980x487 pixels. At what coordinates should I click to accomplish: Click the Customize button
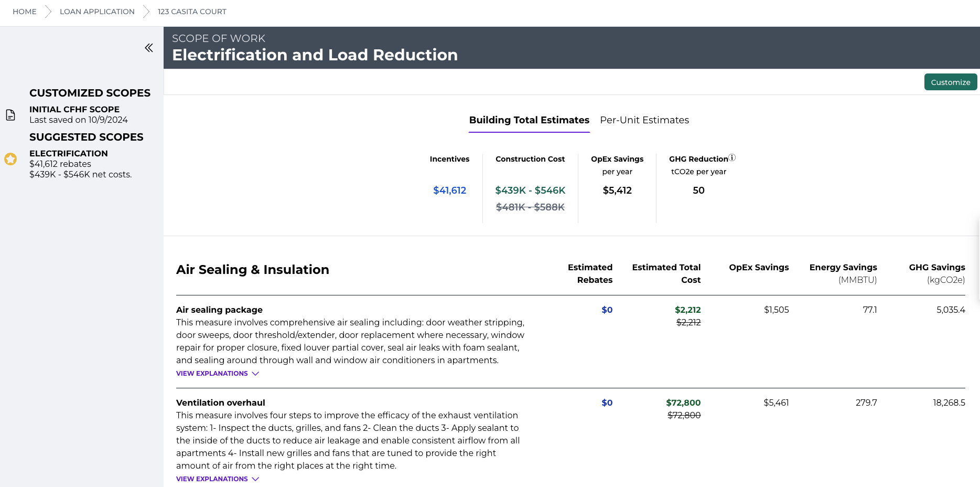pyautogui.click(x=951, y=82)
